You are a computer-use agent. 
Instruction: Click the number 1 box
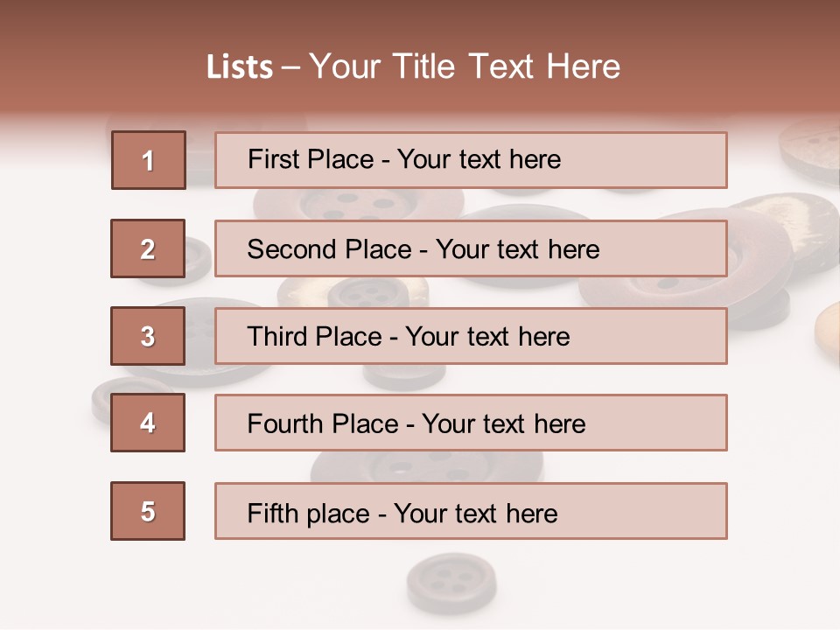(148, 160)
